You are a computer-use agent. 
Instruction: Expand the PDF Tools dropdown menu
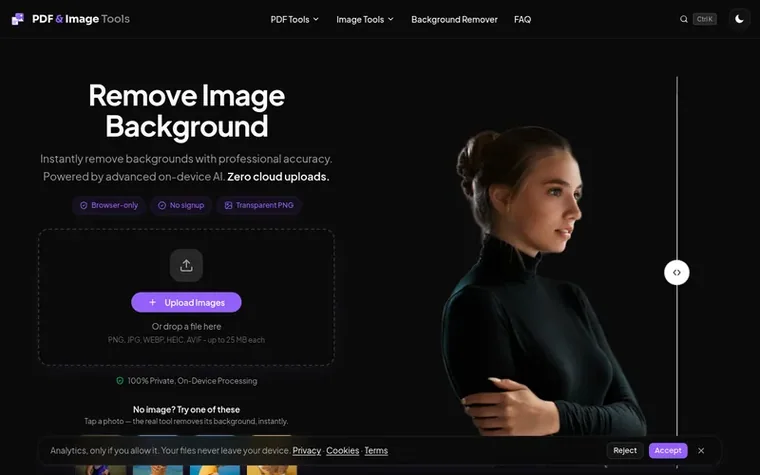point(295,19)
